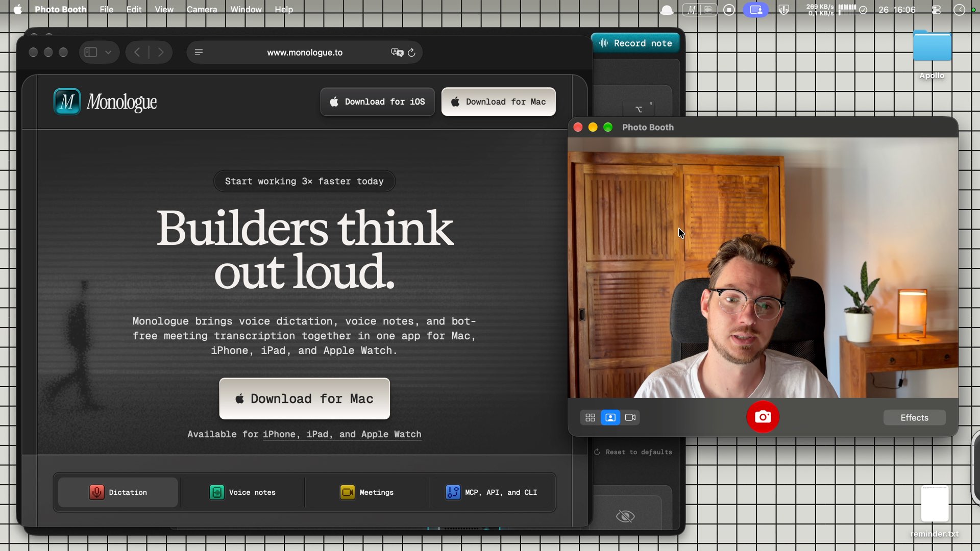Toggle the browser sidebar
The height and width of the screenshot is (551, 980).
pos(91,52)
